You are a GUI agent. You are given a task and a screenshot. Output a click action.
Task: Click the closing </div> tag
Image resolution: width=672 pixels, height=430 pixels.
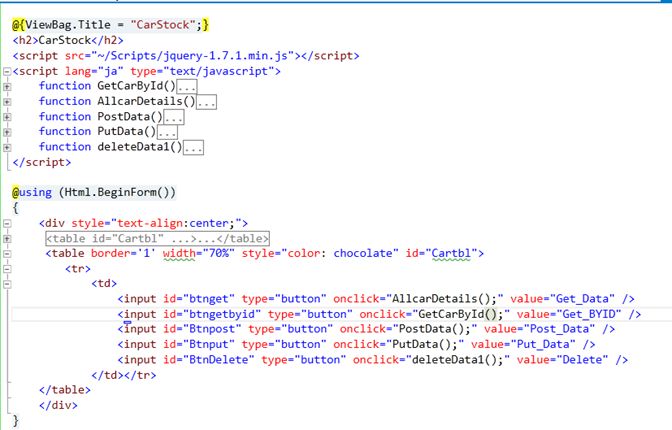pos(58,405)
